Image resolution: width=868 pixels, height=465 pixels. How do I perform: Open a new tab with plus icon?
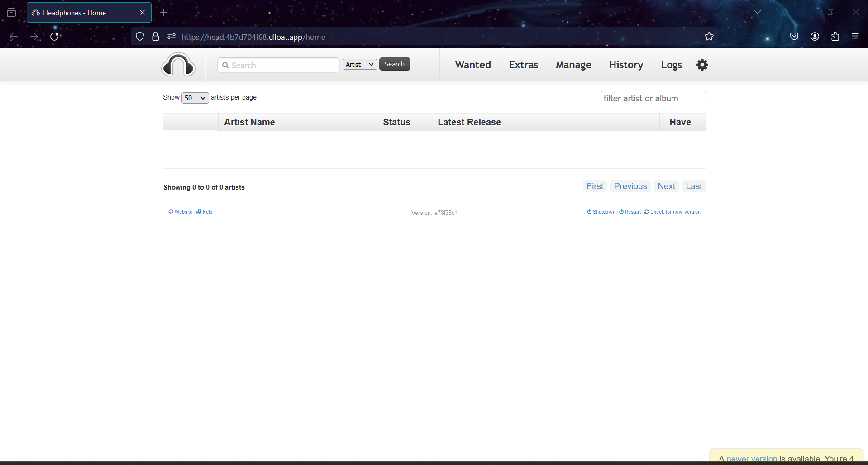click(x=164, y=13)
